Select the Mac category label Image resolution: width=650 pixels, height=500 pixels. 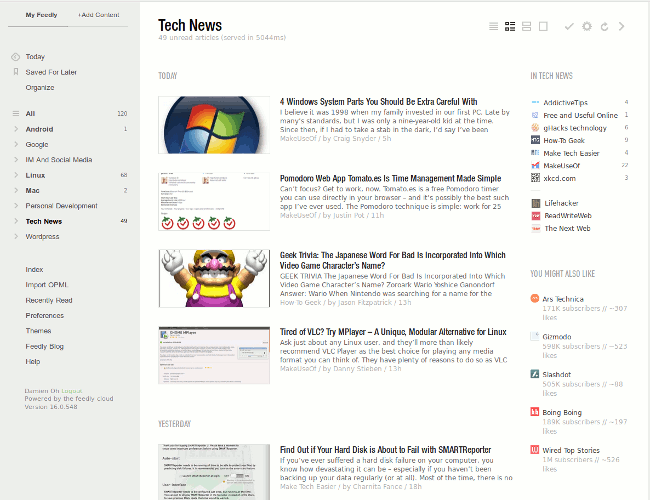pyautogui.click(x=32, y=190)
